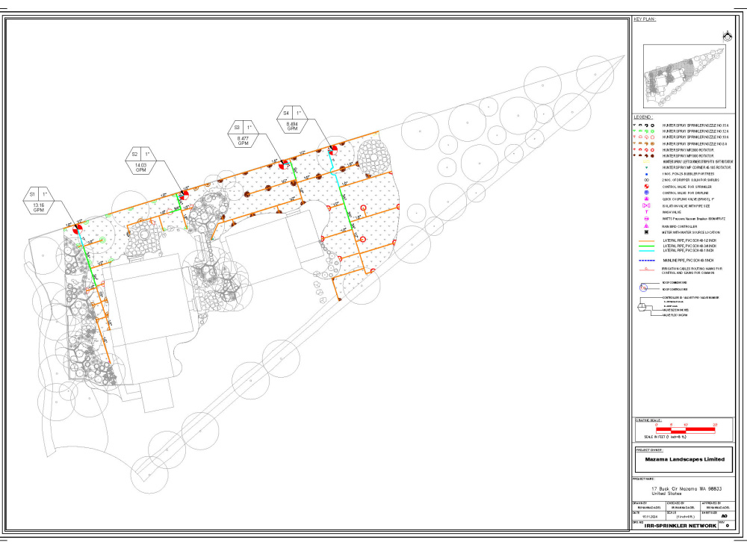
Task: Click legend cyan 1 inch lateral pipe line
Action: 646,251
